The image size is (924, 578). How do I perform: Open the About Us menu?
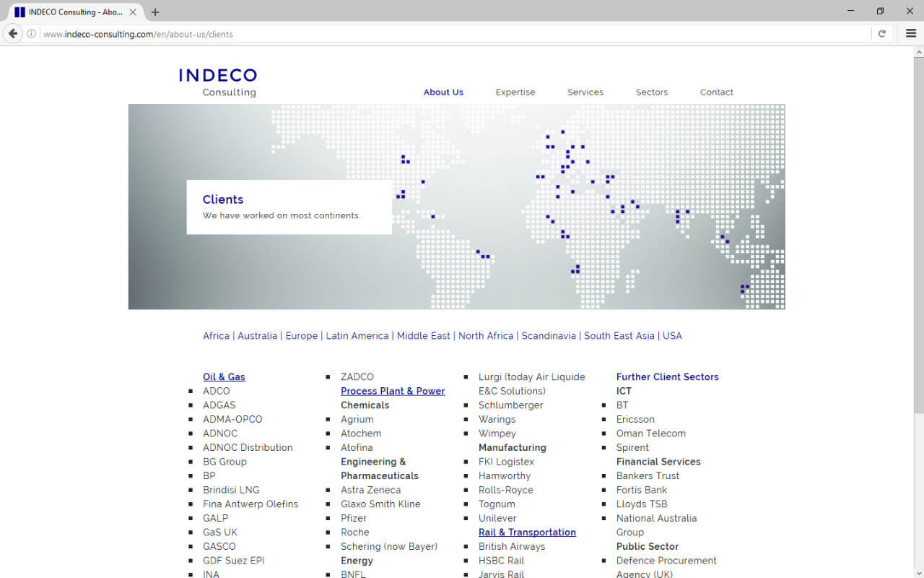point(443,92)
